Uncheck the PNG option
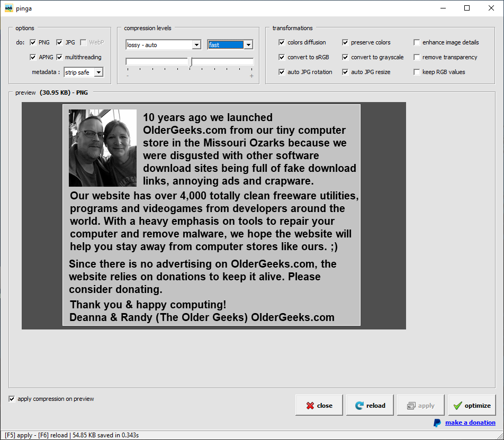 (x=33, y=42)
